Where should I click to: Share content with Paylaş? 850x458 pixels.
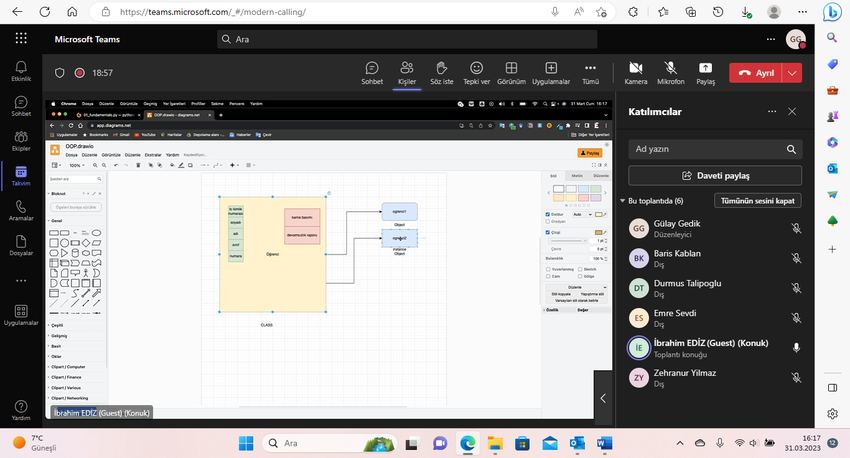click(705, 73)
